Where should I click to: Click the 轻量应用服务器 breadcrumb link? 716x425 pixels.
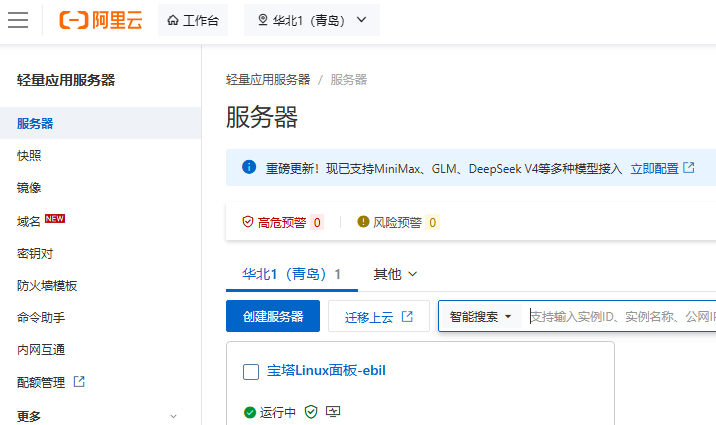[x=268, y=80]
